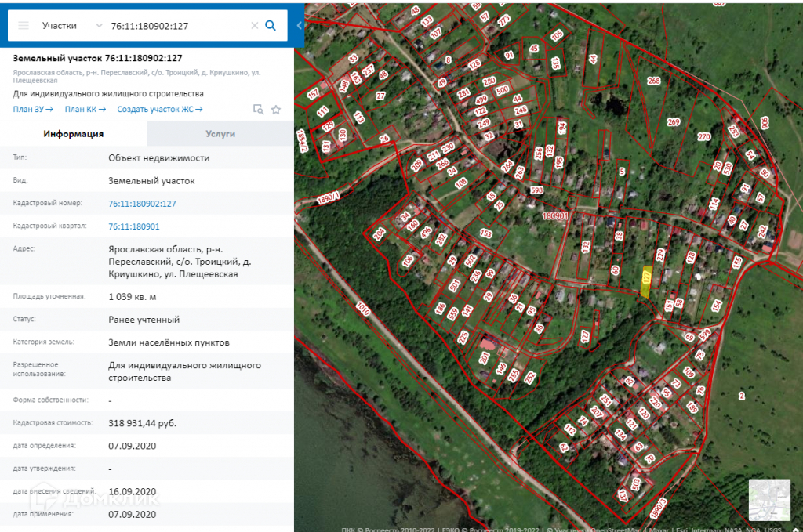Click the highlighted yellow parcel 127 on map
The width and height of the screenshot is (803, 532).
[646, 281]
